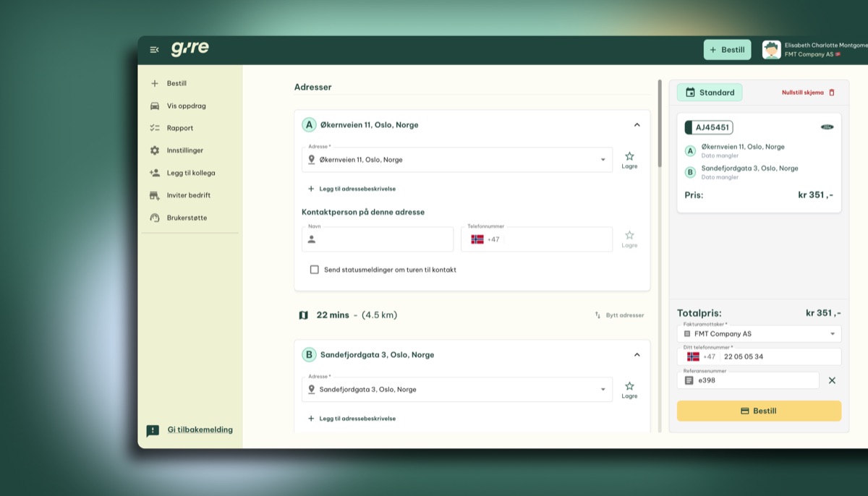Open Vis oppdrag in the sidebar

[x=186, y=106]
